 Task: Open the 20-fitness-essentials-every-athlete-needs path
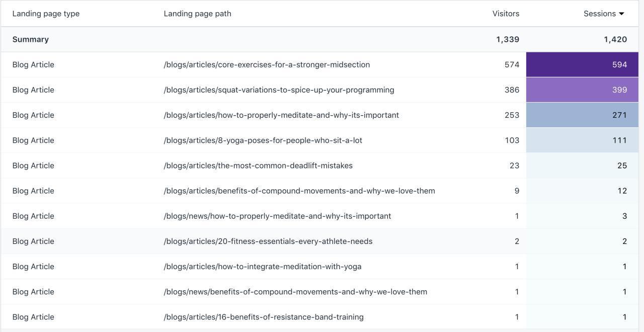[x=268, y=240]
